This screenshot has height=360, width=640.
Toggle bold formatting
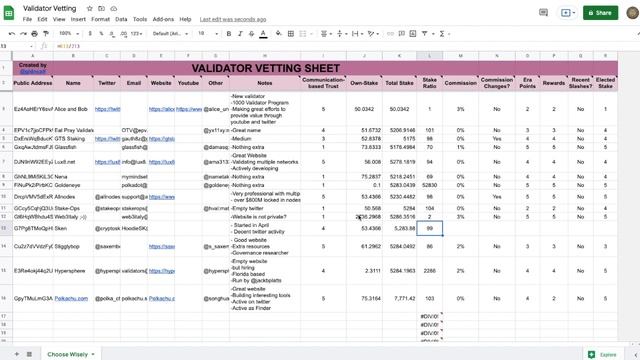tap(229, 33)
